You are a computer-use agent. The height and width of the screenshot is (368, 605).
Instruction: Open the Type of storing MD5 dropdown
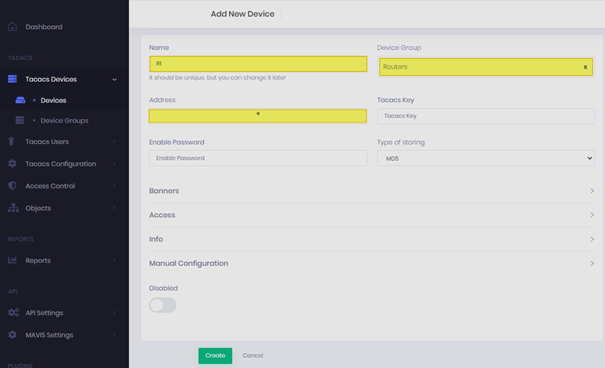(486, 158)
